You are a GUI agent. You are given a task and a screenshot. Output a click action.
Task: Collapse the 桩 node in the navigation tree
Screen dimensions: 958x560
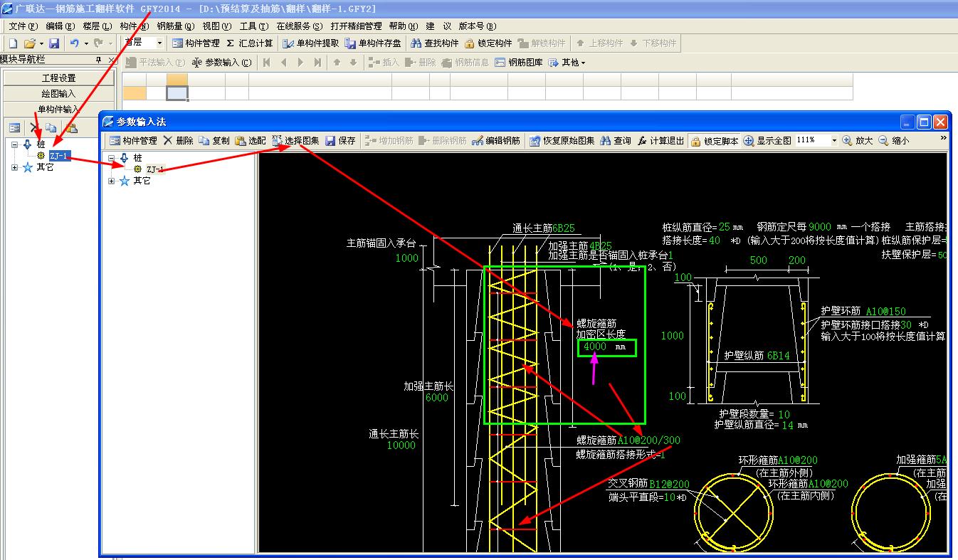tap(15, 144)
